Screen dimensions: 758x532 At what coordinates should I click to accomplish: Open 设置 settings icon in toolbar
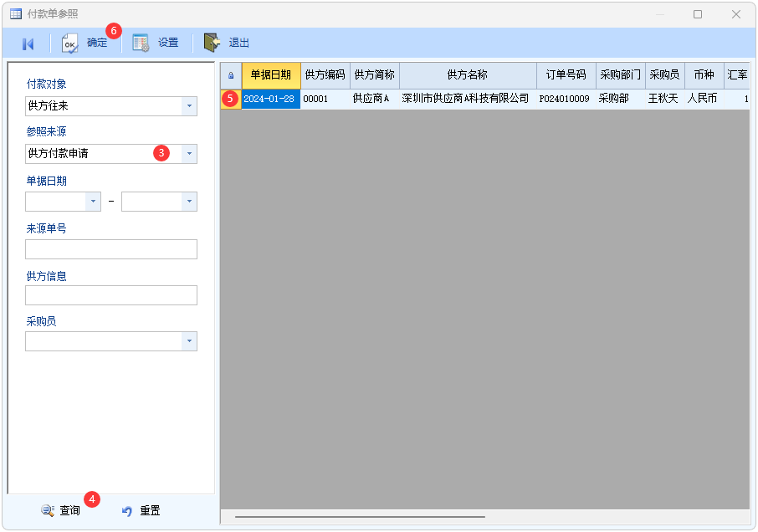tap(141, 43)
